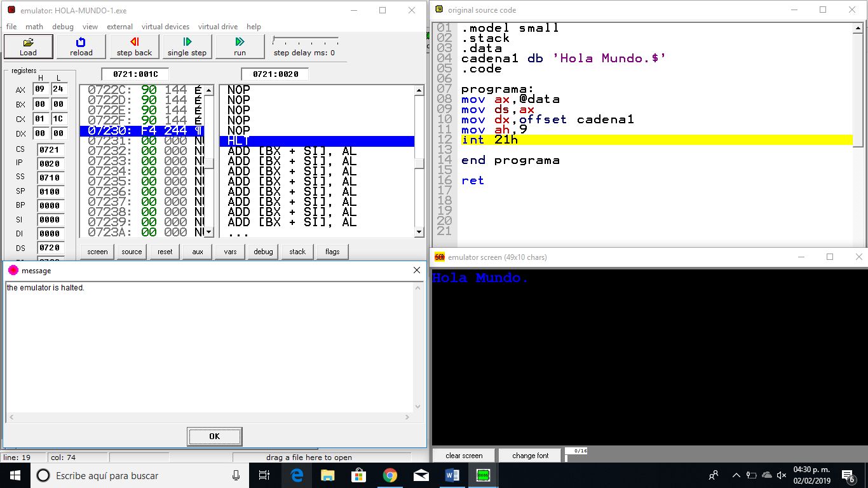Click the aux button

coord(198,252)
